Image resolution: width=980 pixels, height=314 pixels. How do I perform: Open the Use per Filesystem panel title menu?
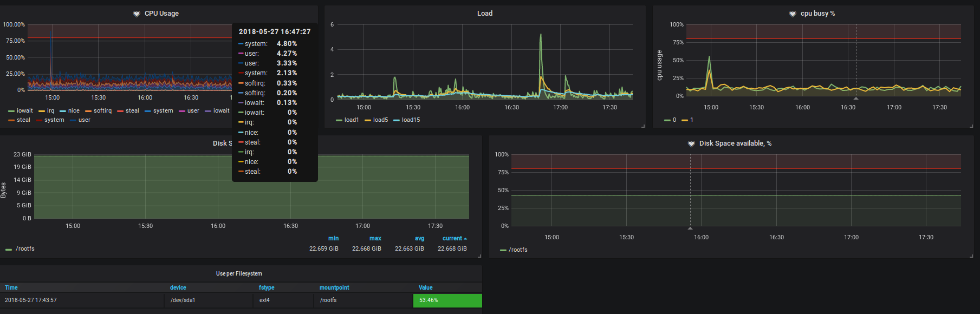pyautogui.click(x=239, y=274)
